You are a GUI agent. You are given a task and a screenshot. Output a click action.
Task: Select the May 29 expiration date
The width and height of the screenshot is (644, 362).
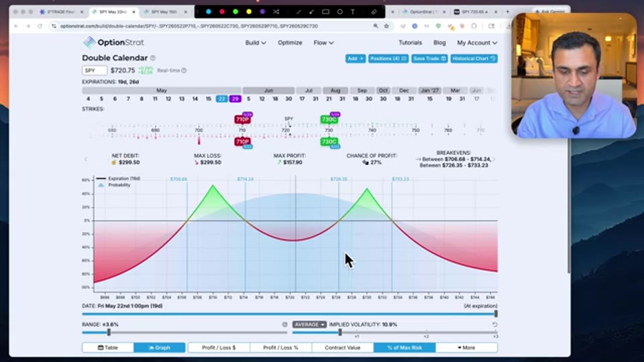[235, 99]
